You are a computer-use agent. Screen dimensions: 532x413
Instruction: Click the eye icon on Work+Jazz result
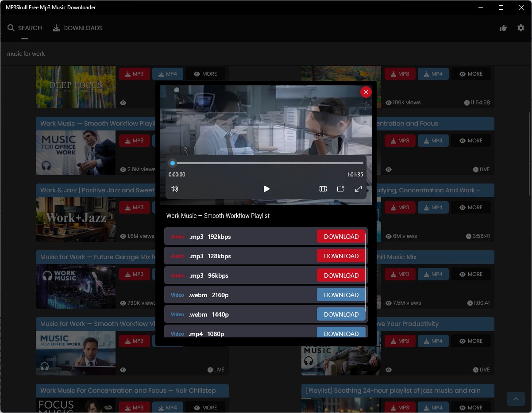(123, 236)
